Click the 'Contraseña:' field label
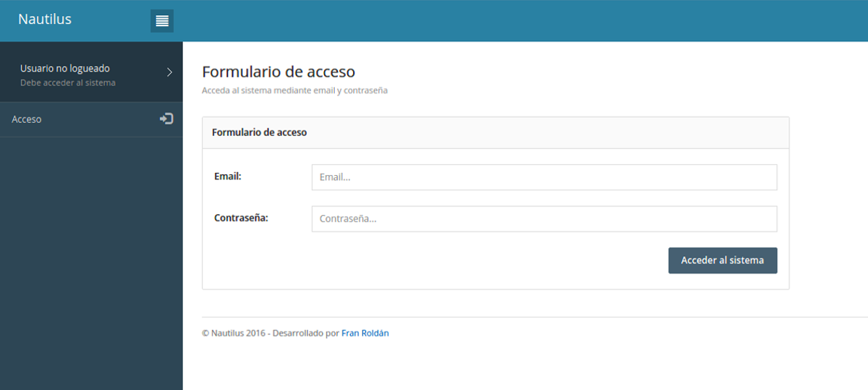The height and width of the screenshot is (390, 868). click(241, 218)
